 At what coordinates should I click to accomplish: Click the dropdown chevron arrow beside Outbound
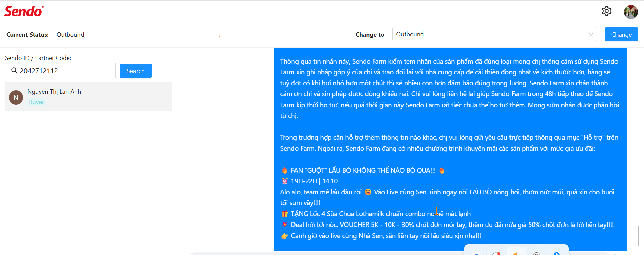tap(591, 34)
